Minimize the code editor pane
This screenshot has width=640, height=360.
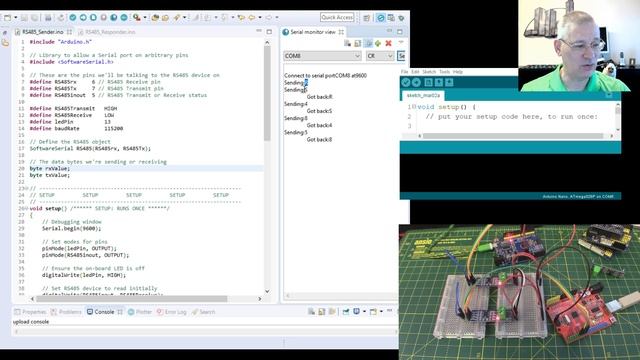pyautogui.click(x=259, y=31)
